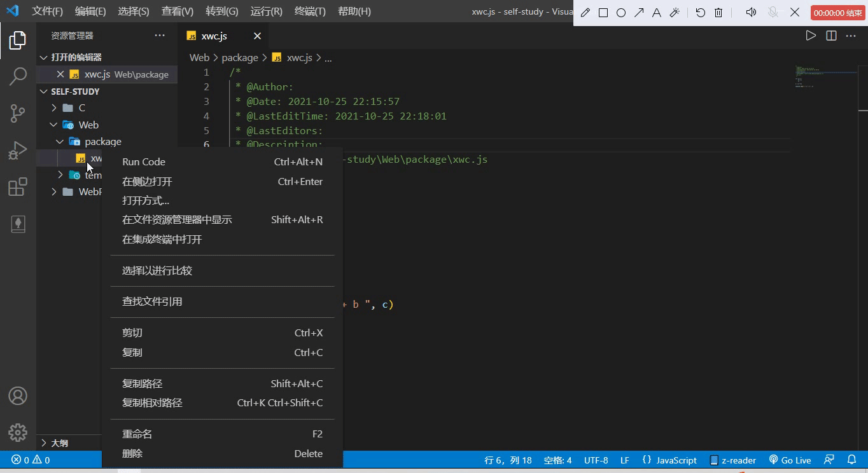This screenshot has height=473, width=868.
Task: Choose 删除 from context menu
Action: point(222,453)
